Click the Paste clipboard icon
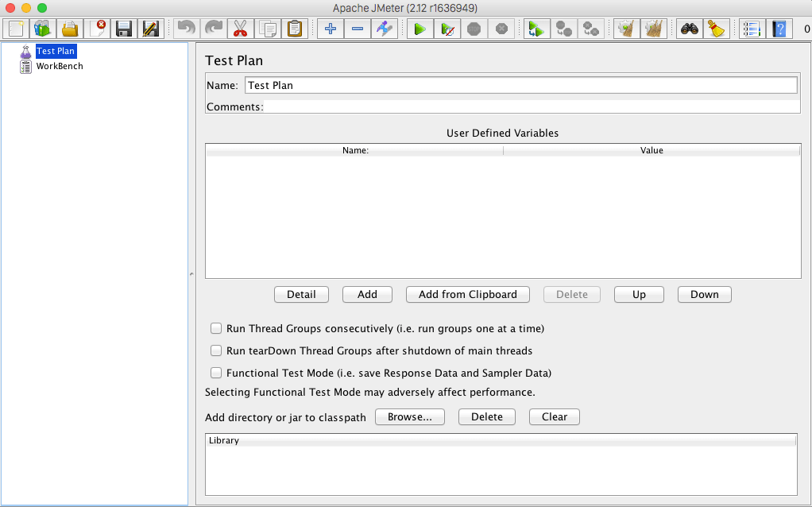This screenshot has width=812, height=507. pos(295,29)
